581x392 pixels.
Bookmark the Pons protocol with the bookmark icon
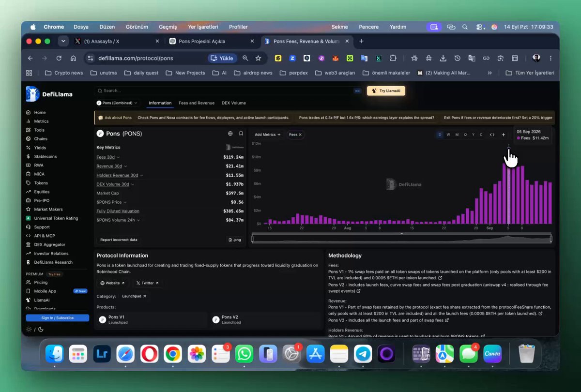tap(241, 134)
